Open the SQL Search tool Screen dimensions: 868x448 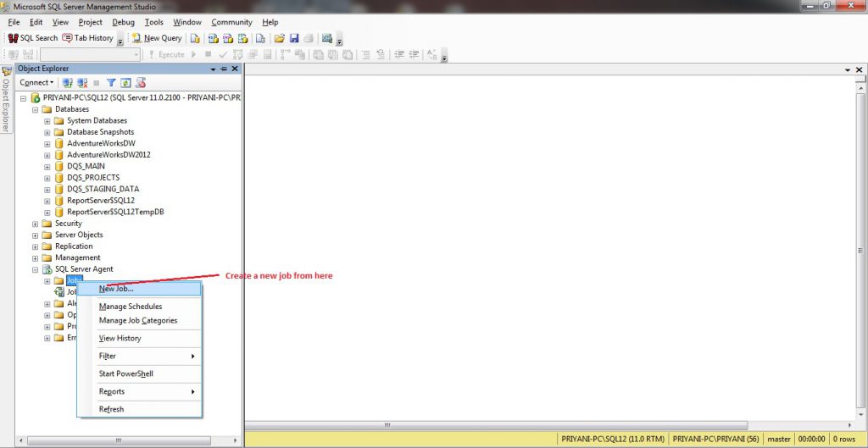tap(33, 38)
